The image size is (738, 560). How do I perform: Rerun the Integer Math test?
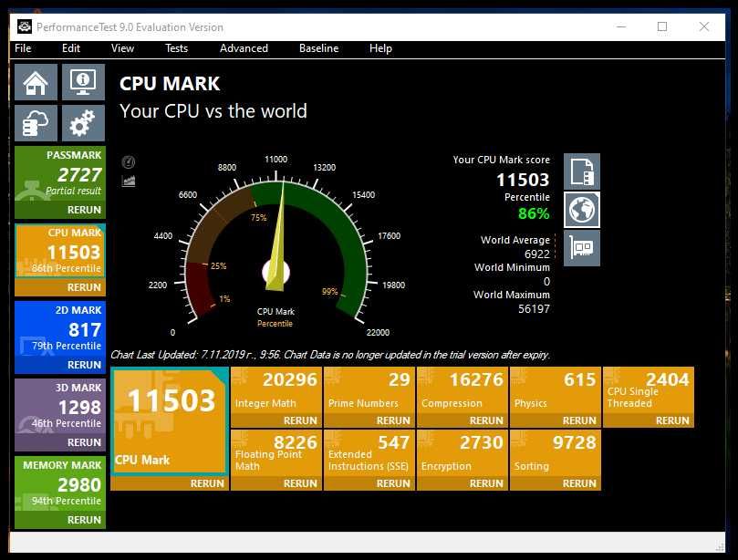click(x=276, y=420)
